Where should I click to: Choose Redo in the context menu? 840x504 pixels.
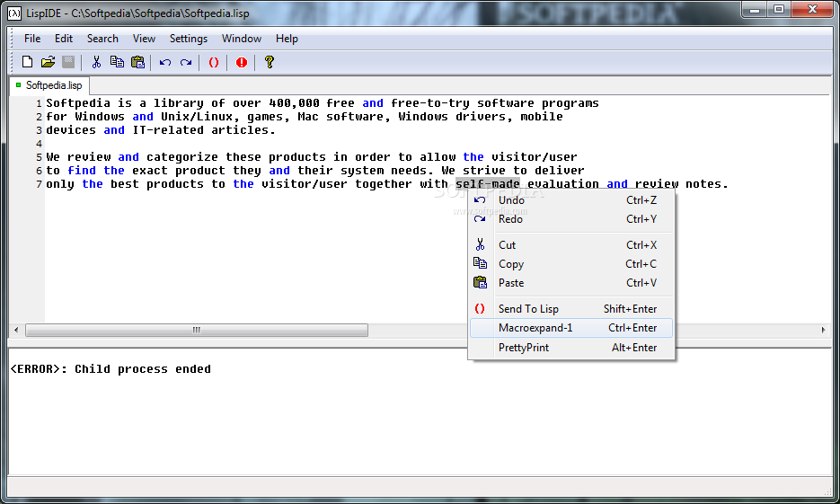coord(571,219)
